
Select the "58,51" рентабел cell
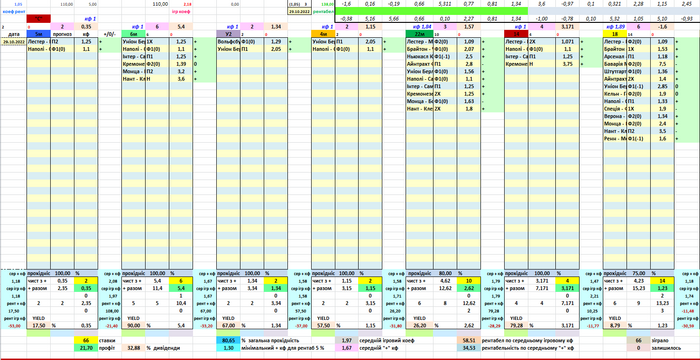469,340
